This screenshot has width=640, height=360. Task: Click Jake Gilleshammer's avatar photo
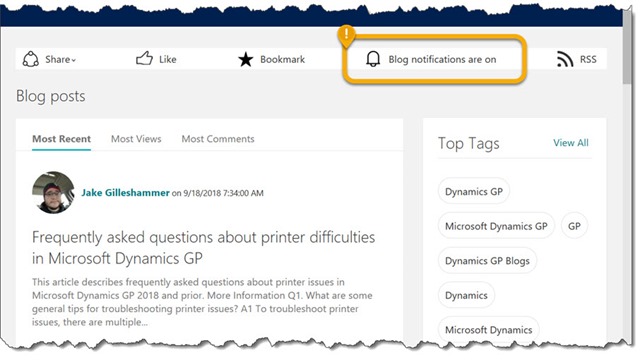[x=53, y=192]
